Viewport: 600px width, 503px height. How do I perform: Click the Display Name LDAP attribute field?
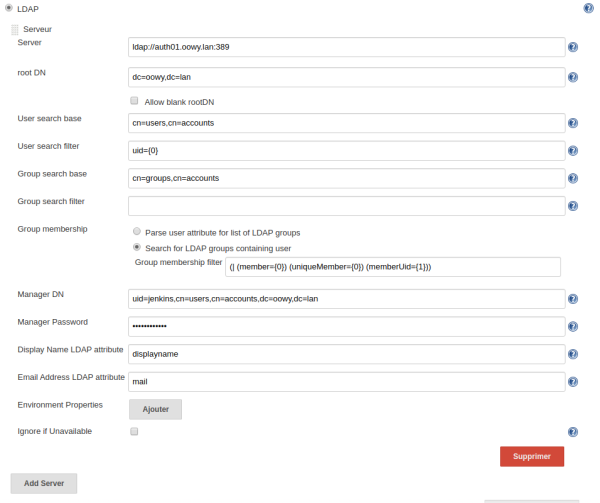[346, 354]
